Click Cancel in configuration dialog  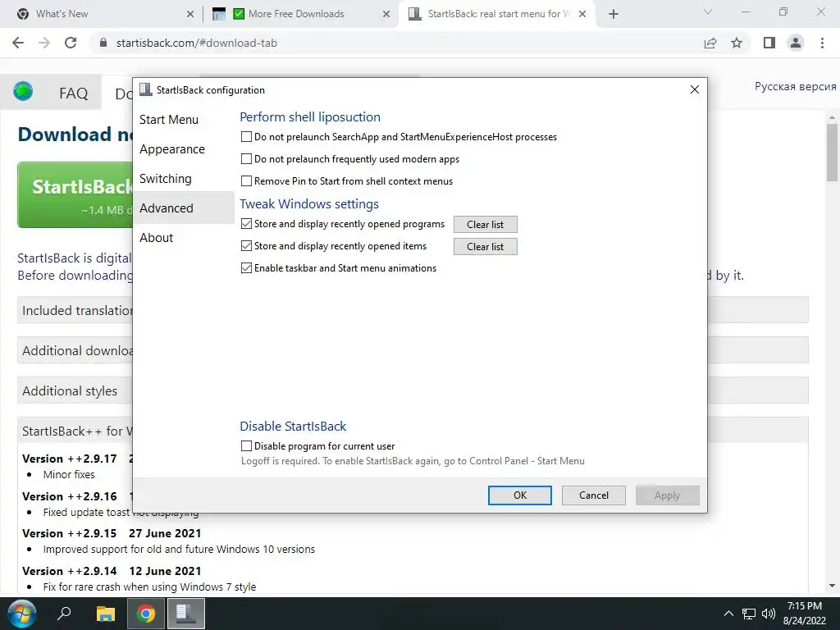pos(594,495)
